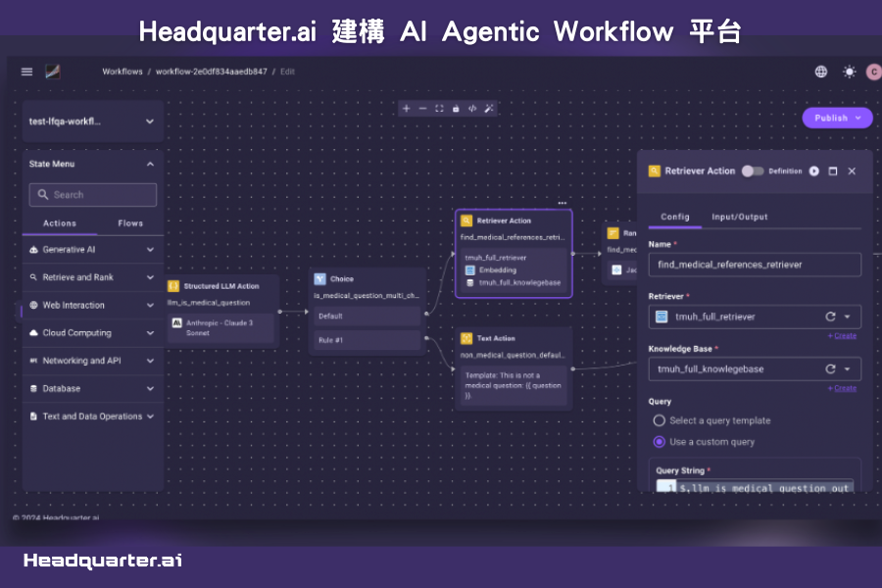882x588 pixels.
Task: Refresh the Retriever field list
Action: coord(830,317)
